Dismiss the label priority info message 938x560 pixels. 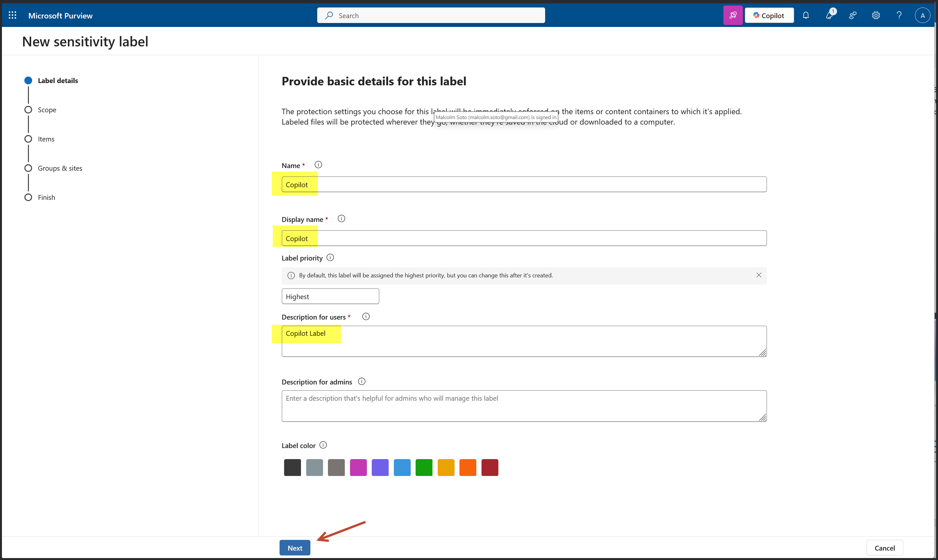(759, 275)
